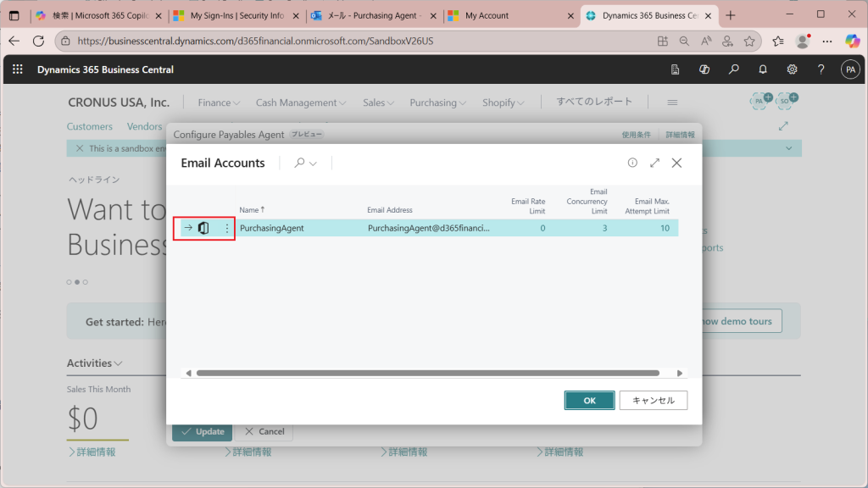Image resolution: width=868 pixels, height=488 pixels.
Task: Expand the Finance menu
Action: (219, 103)
